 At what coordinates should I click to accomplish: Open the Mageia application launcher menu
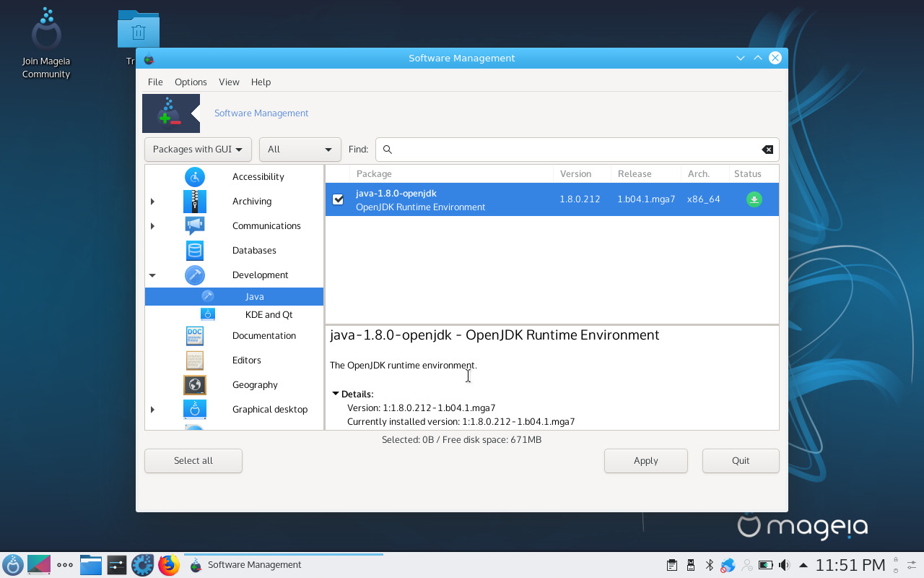(13, 565)
